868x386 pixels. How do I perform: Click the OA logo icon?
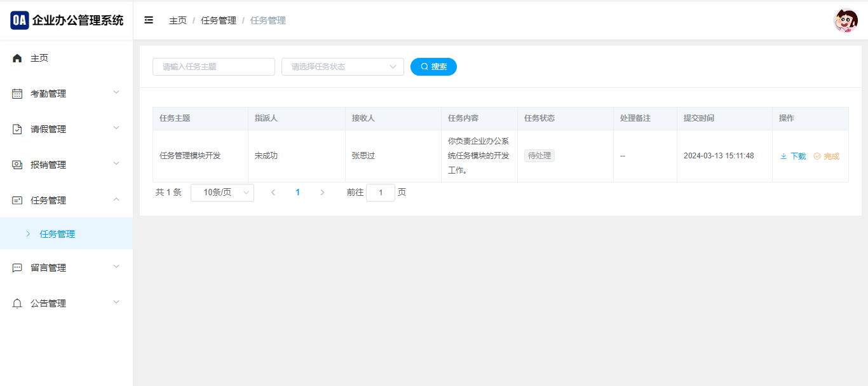(20, 20)
